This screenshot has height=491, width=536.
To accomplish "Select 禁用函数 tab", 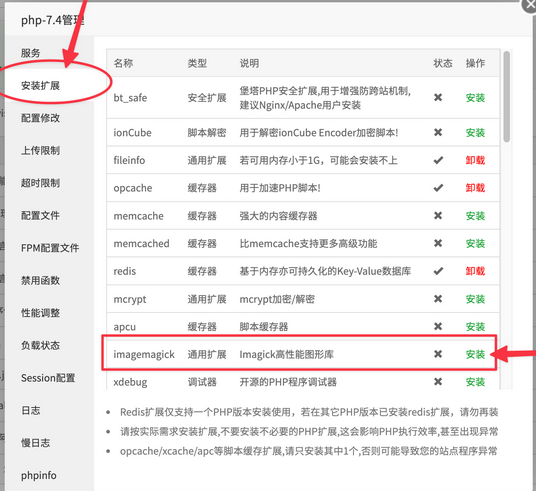I will [40, 280].
